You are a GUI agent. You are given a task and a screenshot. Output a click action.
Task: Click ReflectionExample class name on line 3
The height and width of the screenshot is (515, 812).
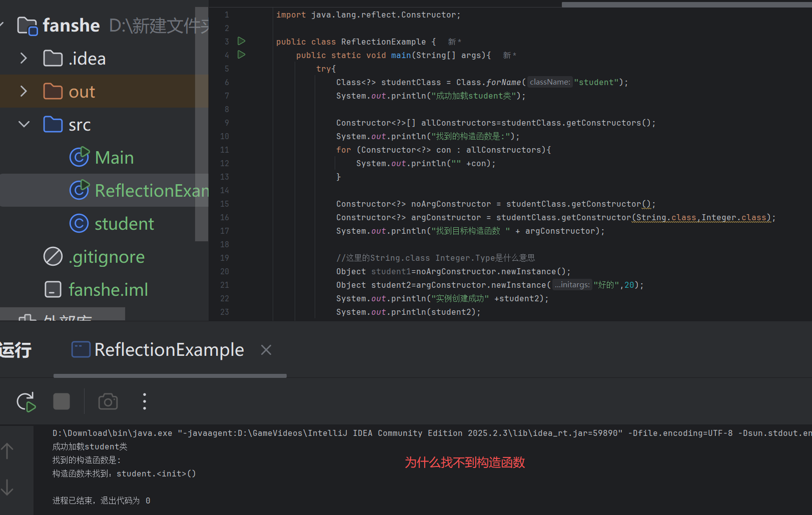384,42
